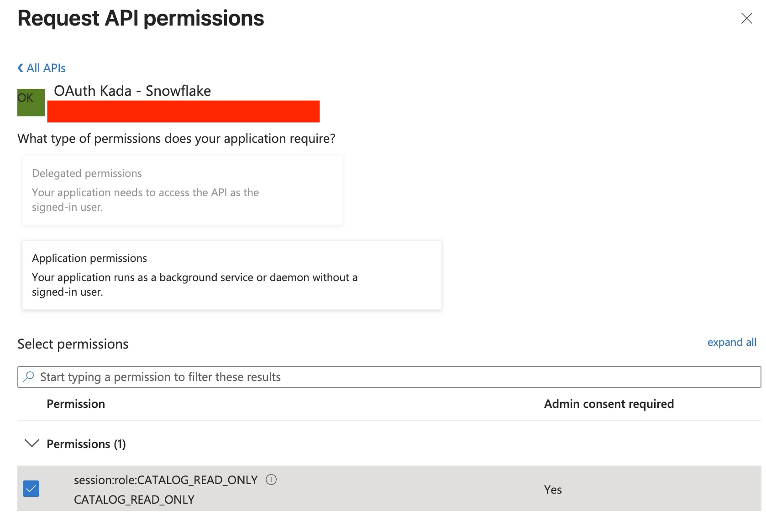Collapse the Permissions group chevron
The width and height of the screenshot is (766, 532).
click(x=31, y=443)
